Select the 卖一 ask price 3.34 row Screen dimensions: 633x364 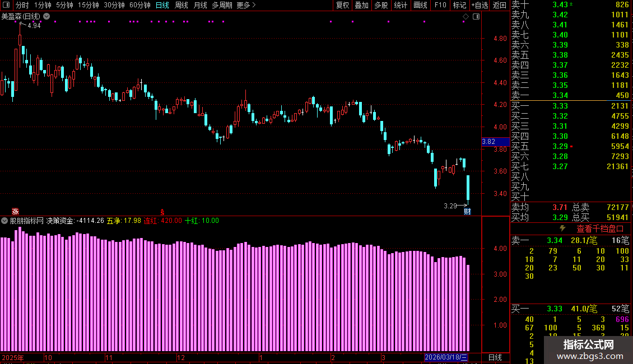(x=570, y=95)
